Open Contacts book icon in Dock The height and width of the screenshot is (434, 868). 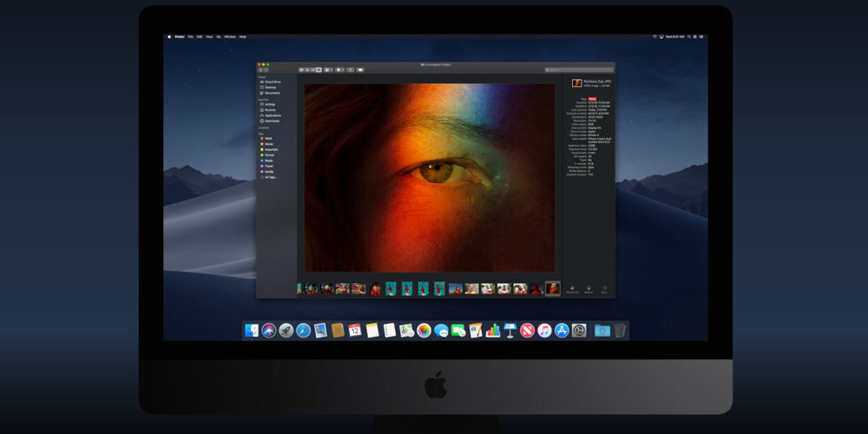(338, 331)
